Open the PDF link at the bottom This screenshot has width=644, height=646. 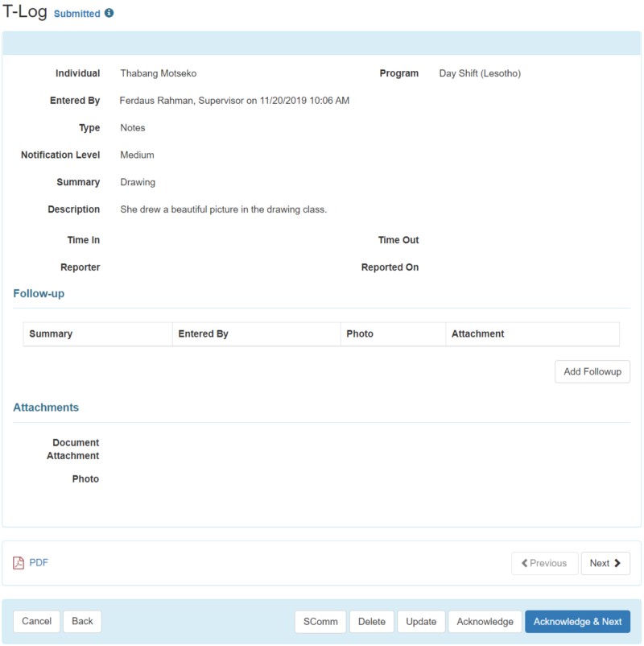(x=37, y=562)
